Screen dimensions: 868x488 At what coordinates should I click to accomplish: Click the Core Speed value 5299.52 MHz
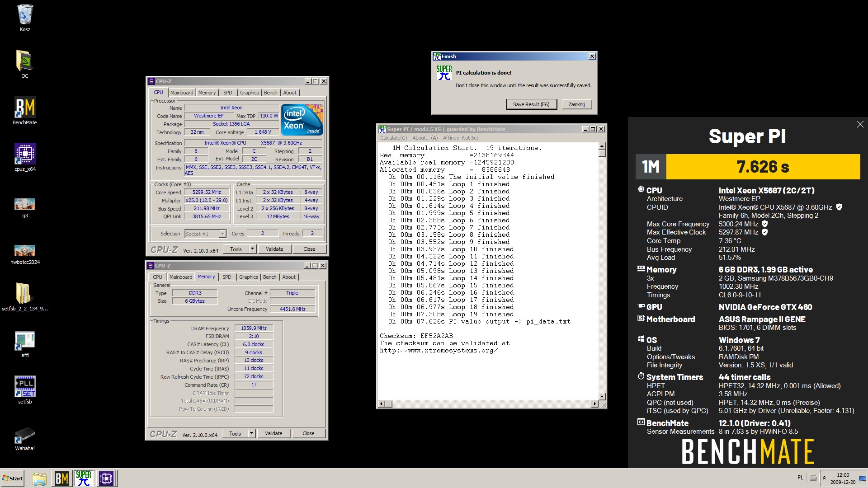tap(207, 192)
